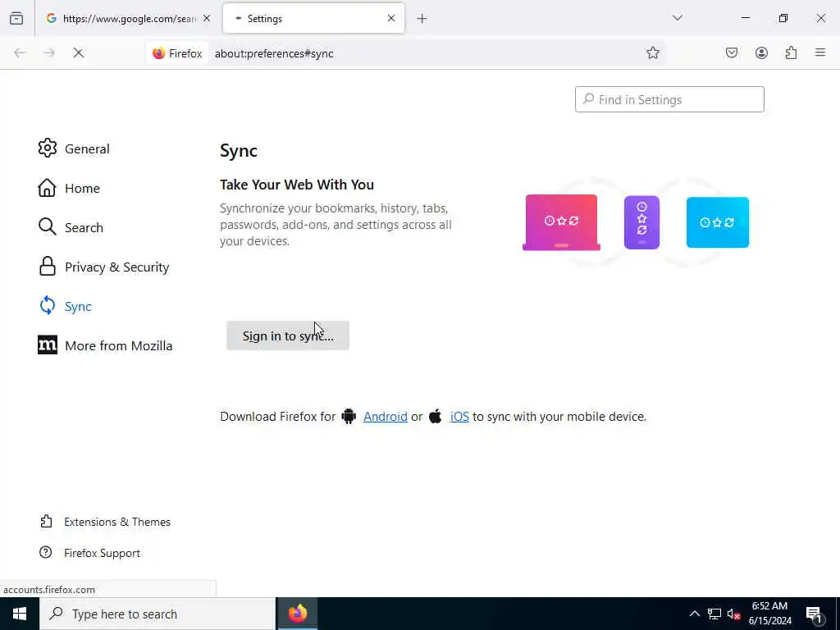Show hidden system tray icons
This screenshot has width=840, height=630.
point(694,614)
